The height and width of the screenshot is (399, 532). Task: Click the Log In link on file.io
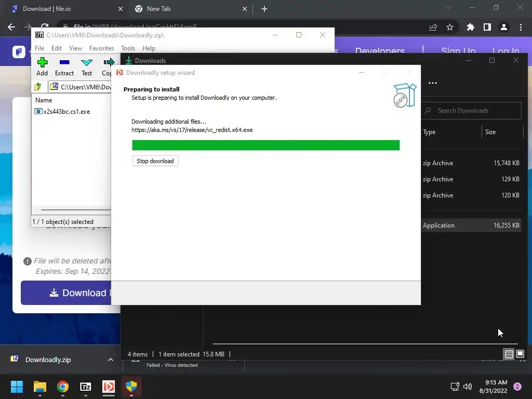click(x=506, y=51)
